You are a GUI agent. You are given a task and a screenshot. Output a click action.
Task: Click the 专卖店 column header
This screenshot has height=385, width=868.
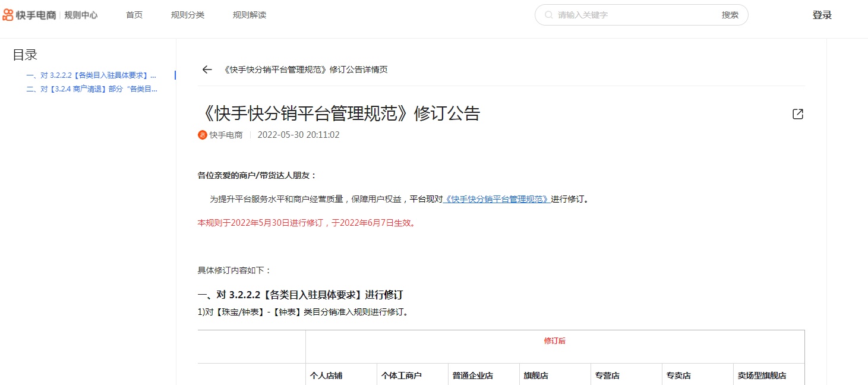678,375
